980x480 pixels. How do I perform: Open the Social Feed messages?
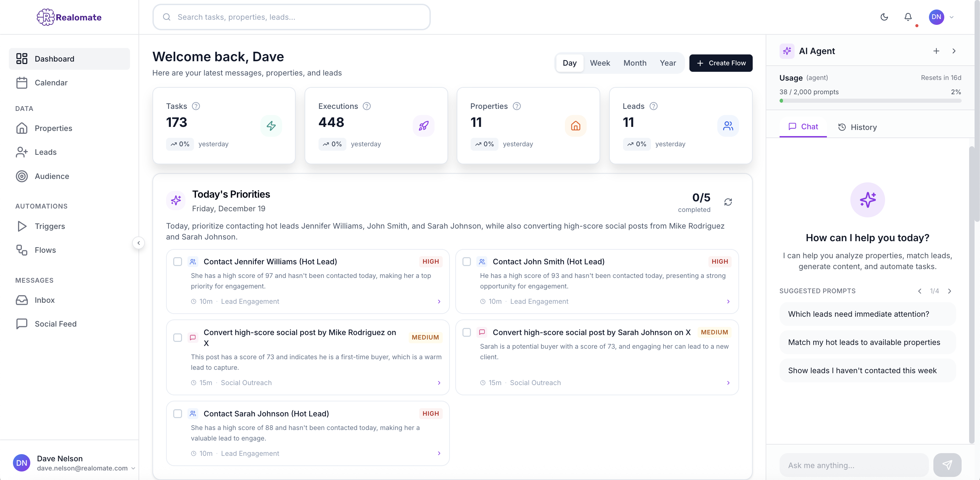click(x=56, y=324)
